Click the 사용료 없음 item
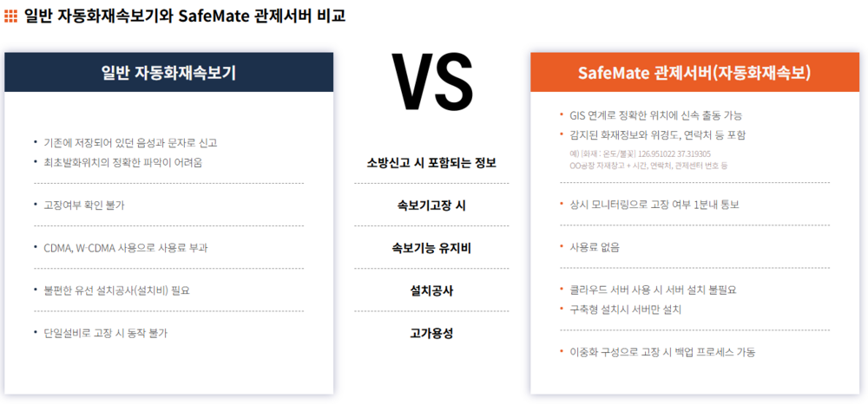 [594, 247]
